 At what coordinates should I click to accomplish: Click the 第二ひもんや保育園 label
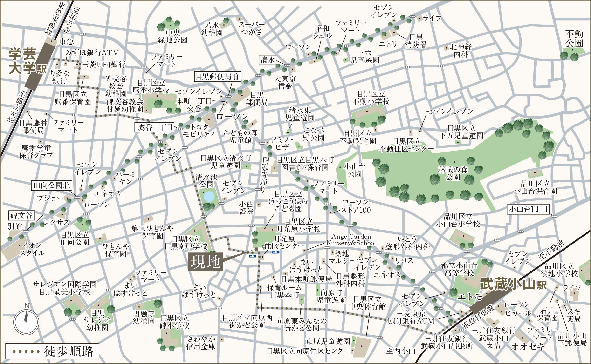(152, 232)
